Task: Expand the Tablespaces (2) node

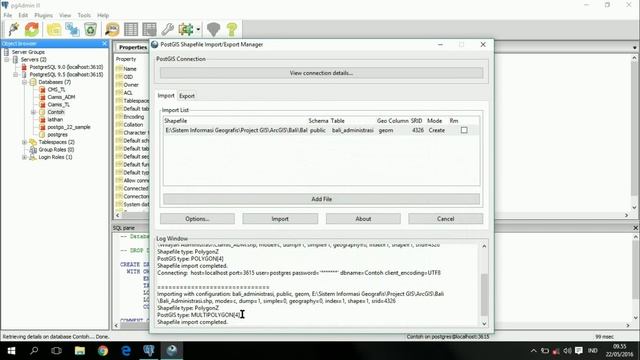Action: (x=24, y=142)
